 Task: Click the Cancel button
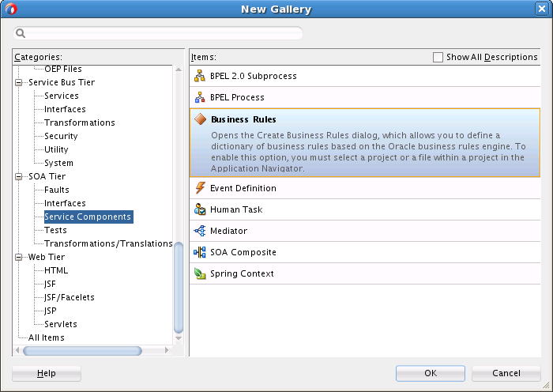coord(506,373)
